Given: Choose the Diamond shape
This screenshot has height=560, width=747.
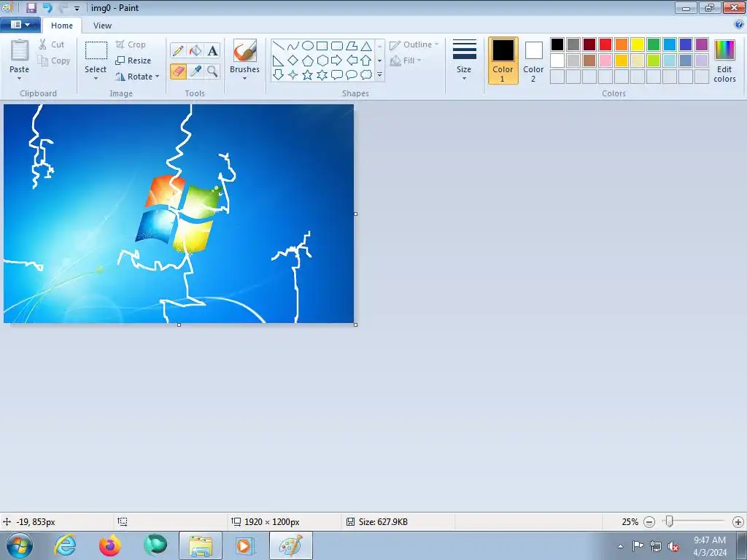Looking at the screenshot, I should (x=293, y=61).
